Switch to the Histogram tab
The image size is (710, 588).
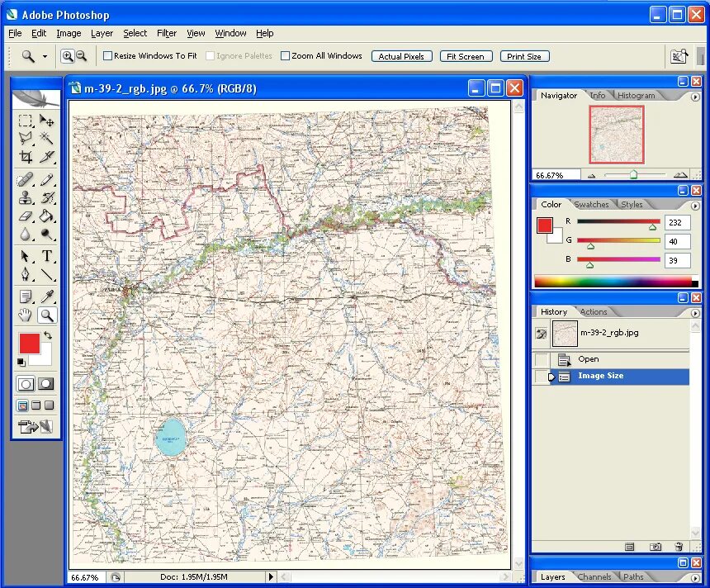pyautogui.click(x=637, y=96)
